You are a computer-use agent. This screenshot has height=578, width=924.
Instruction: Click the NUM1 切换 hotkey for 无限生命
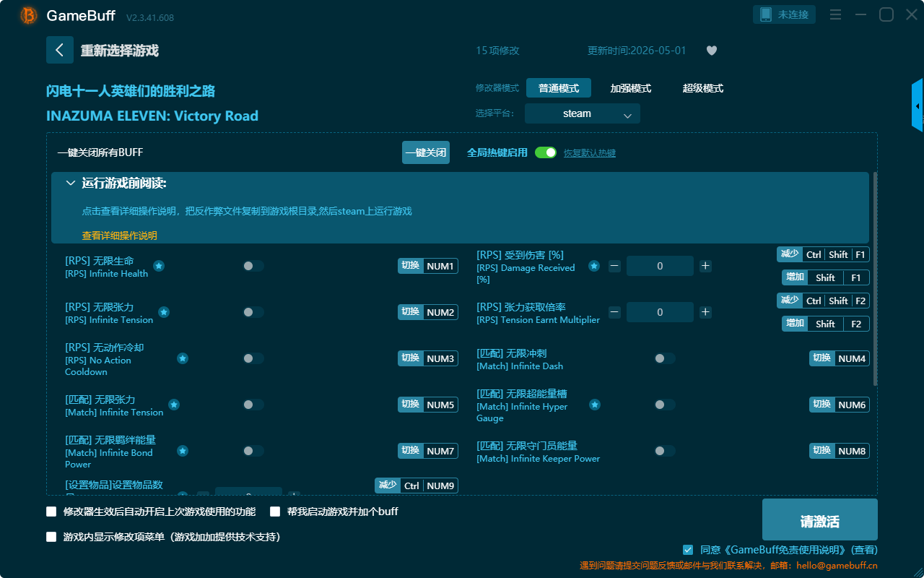[x=428, y=266]
